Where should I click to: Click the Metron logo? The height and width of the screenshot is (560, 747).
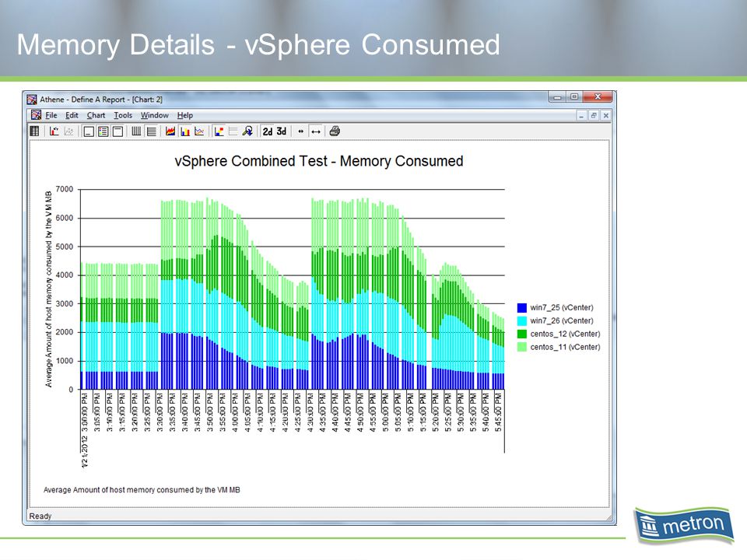coord(683,525)
